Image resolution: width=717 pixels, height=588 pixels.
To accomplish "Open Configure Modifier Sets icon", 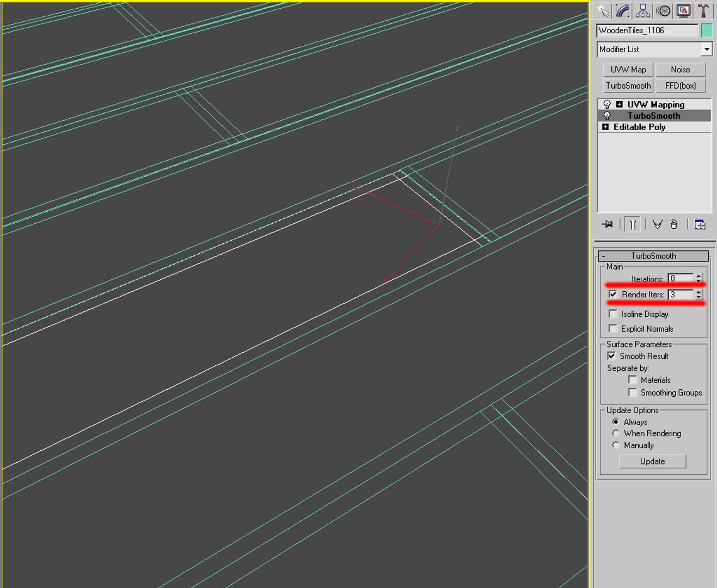I will [x=700, y=224].
